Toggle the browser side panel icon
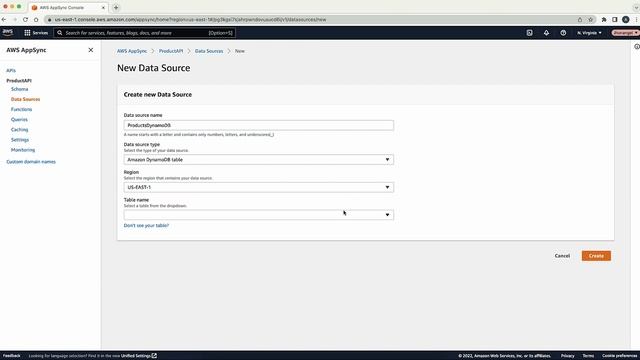The width and height of the screenshot is (640, 360). [615, 20]
